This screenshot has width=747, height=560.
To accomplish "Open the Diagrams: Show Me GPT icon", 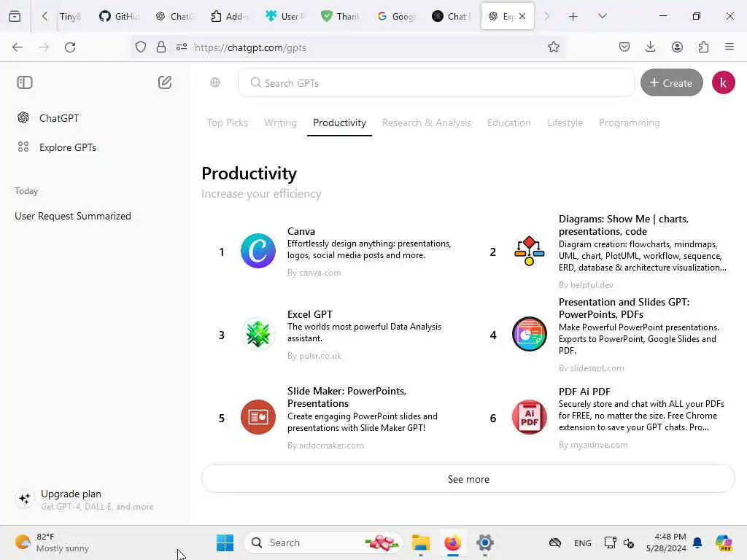I will click(529, 251).
